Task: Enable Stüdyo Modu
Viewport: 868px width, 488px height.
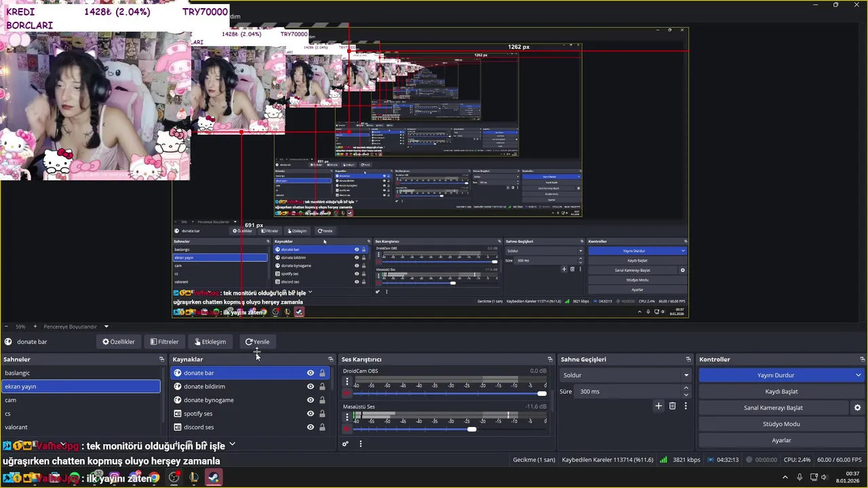Action: click(x=781, y=424)
